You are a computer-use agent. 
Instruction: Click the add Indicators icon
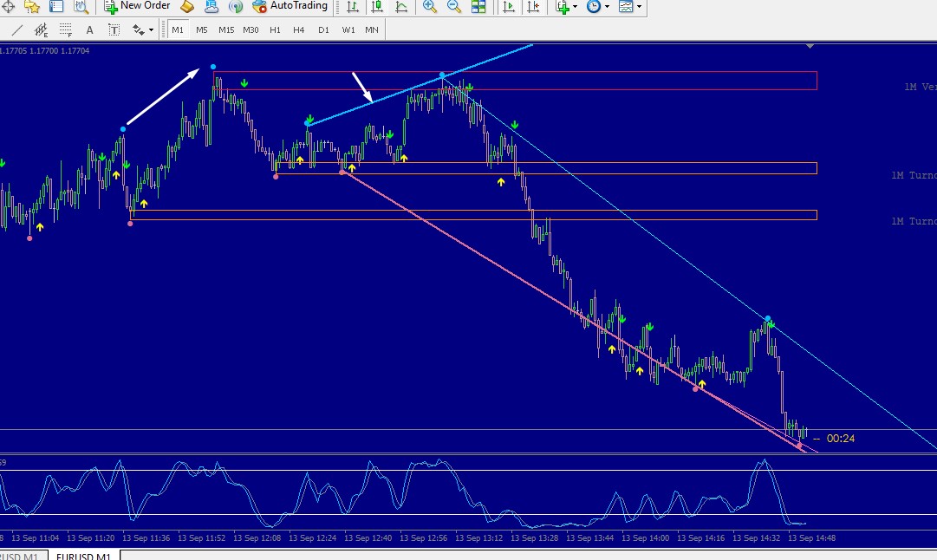(563, 7)
